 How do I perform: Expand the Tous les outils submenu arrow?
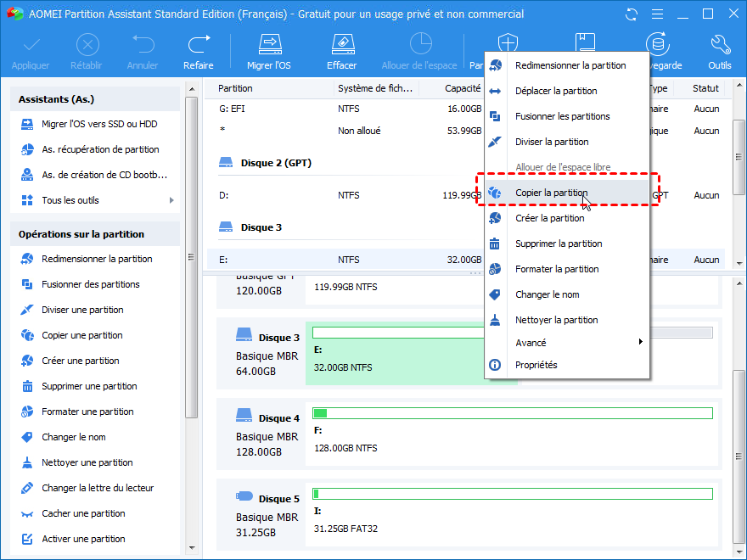click(x=171, y=200)
